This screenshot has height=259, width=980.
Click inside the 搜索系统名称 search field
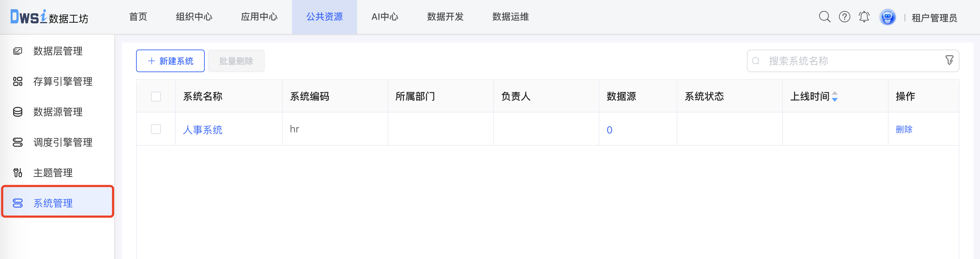click(818, 61)
